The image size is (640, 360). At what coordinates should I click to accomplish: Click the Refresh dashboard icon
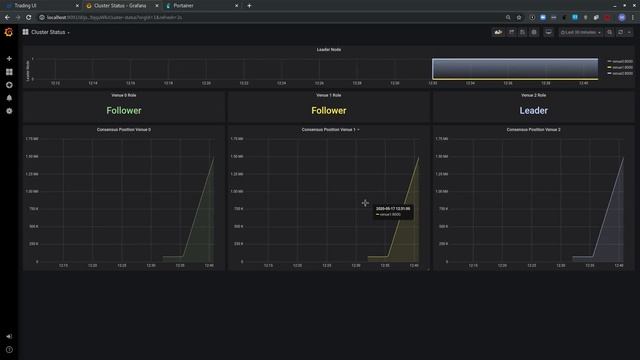pos(620,32)
